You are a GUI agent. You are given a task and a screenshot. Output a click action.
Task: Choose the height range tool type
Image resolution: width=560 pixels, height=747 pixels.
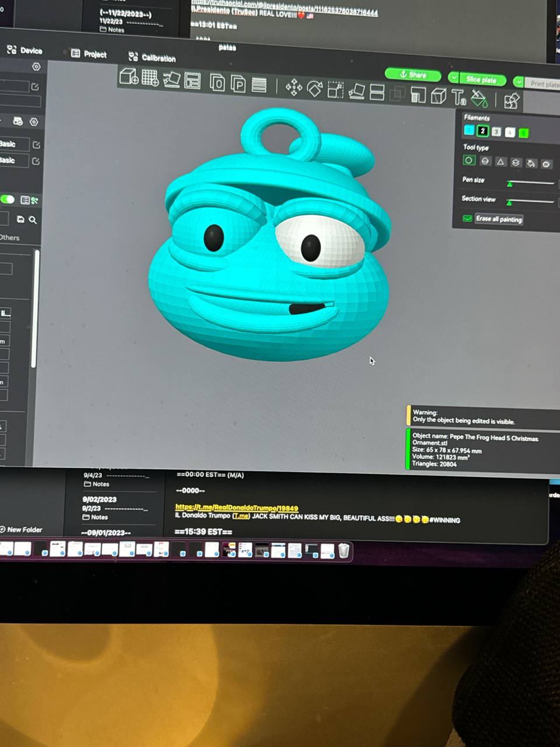[x=516, y=163]
